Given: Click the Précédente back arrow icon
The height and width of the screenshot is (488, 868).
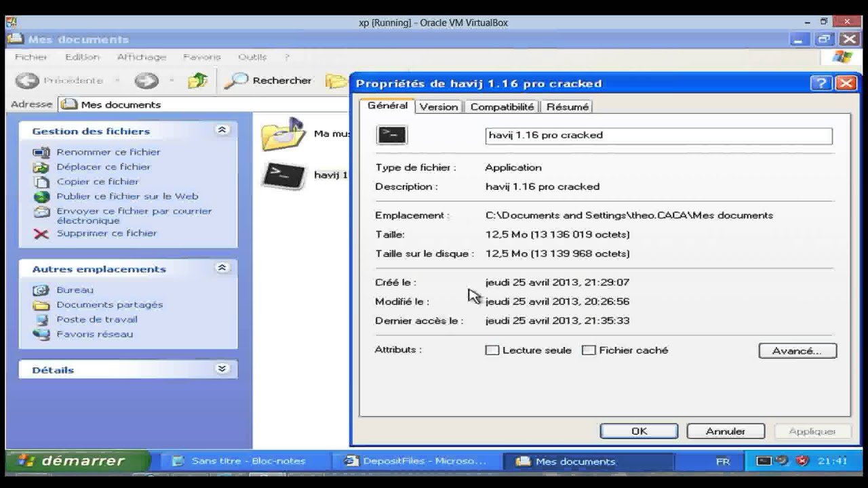Looking at the screenshot, I should [x=27, y=81].
